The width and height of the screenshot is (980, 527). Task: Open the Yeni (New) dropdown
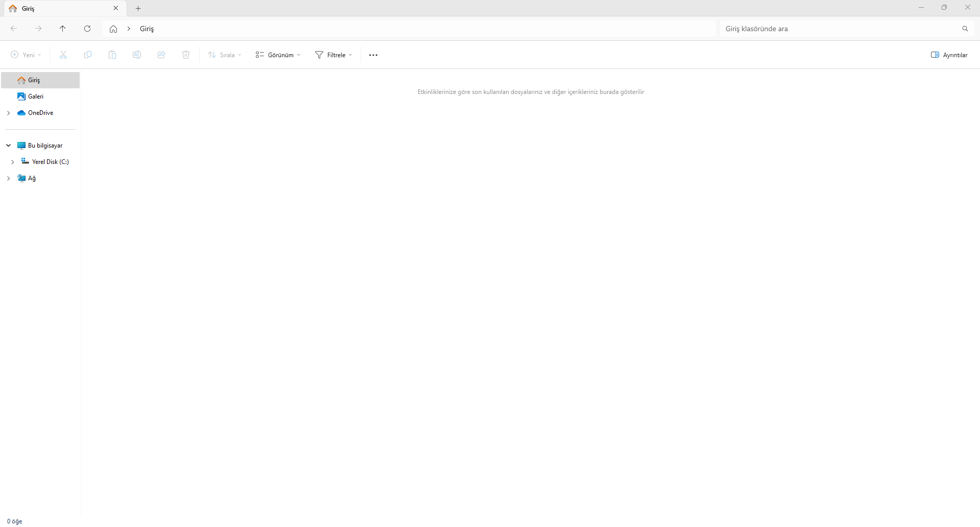coord(26,55)
